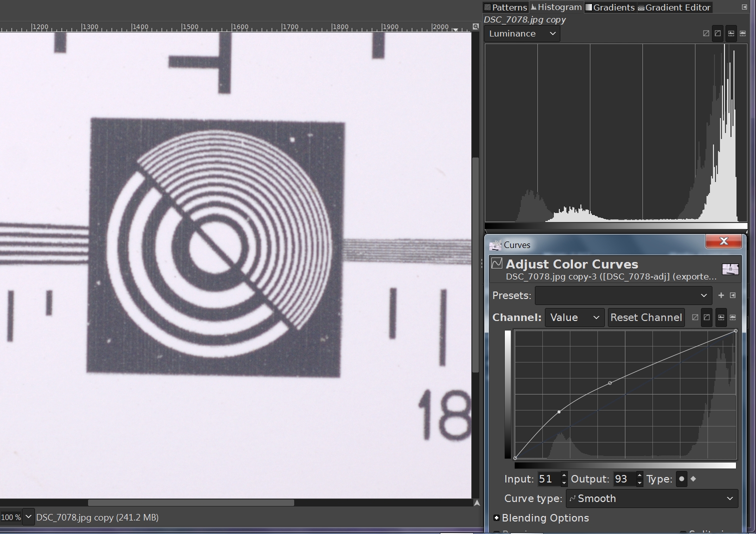Open the Curves presets menu arrow icon
The image size is (756, 534).
[732, 295]
